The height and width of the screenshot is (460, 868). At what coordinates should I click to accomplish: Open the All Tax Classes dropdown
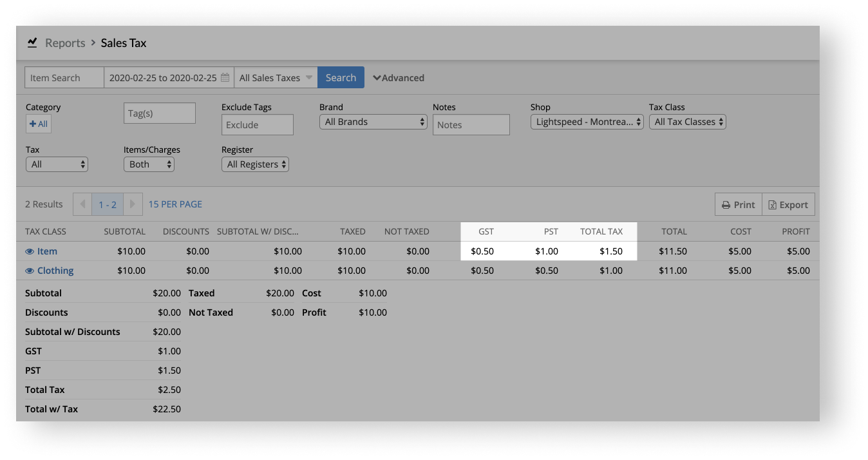pyautogui.click(x=688, y=122)
